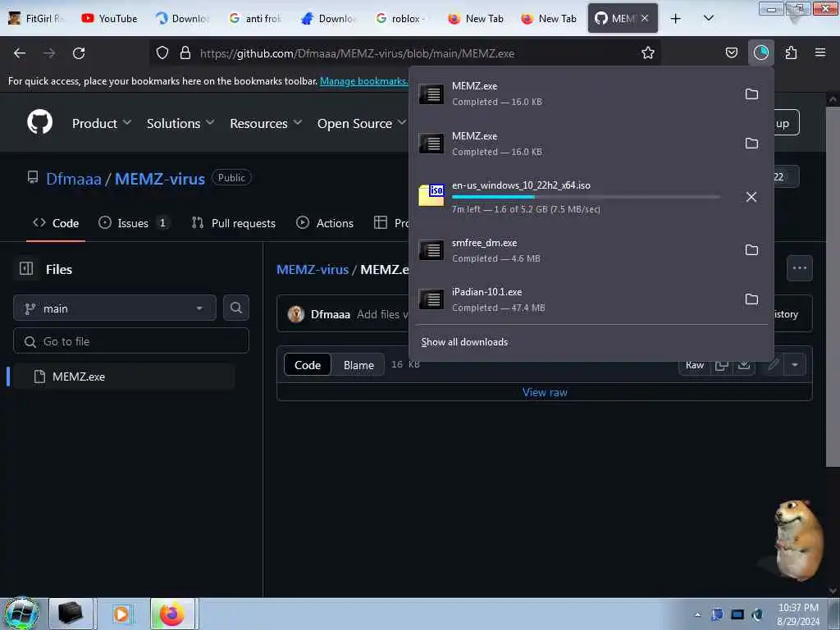
Task: Copy raw file contents icon
Action: (x=721, y=365)
